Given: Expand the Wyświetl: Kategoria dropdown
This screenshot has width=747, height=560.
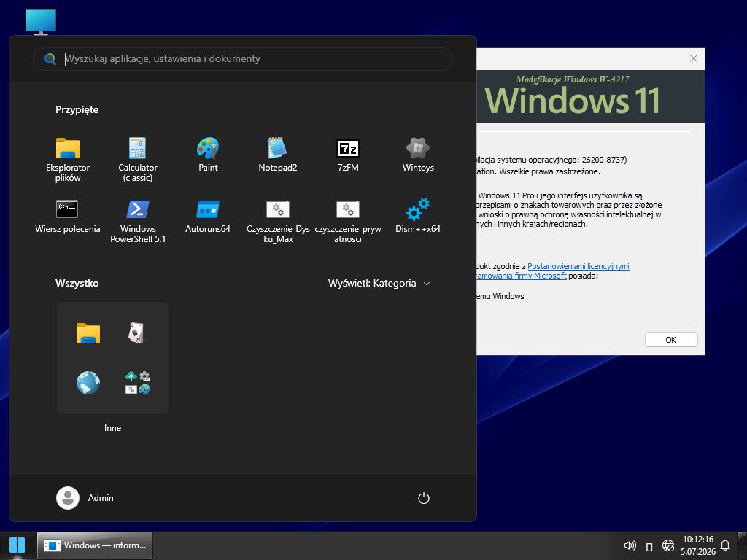Looking at the screenshot, I should [x=379, y=284].
